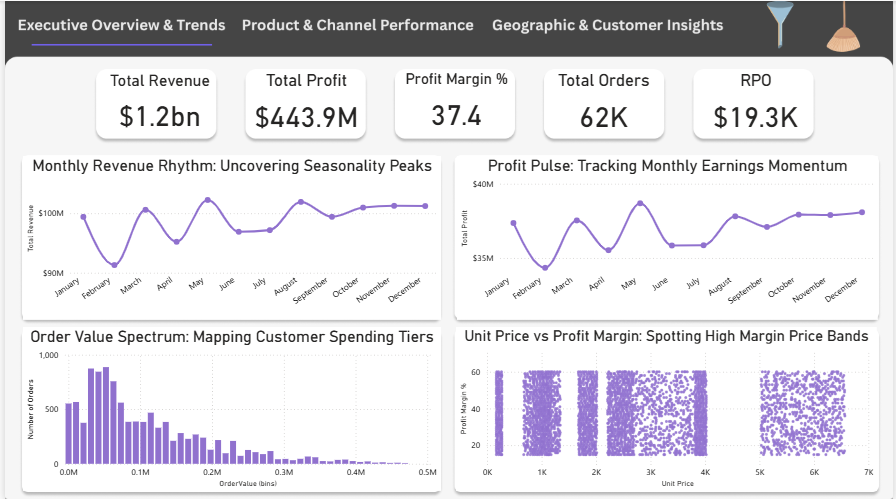Select February point on Monthly Revenue chart
896x499 pixels.
[114, 265]
